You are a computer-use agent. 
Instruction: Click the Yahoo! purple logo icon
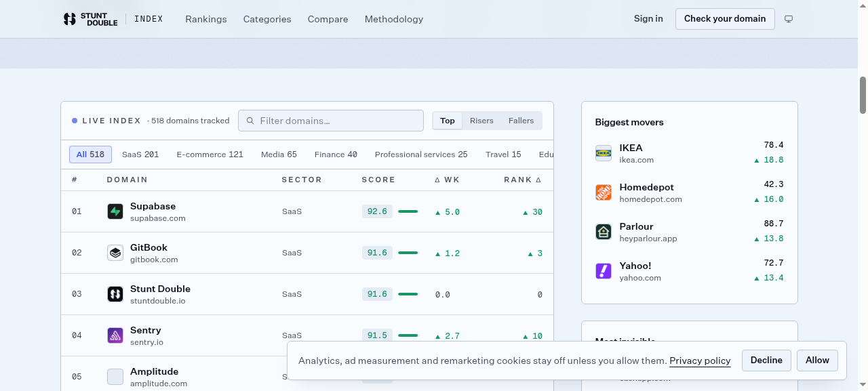[604, 271]
